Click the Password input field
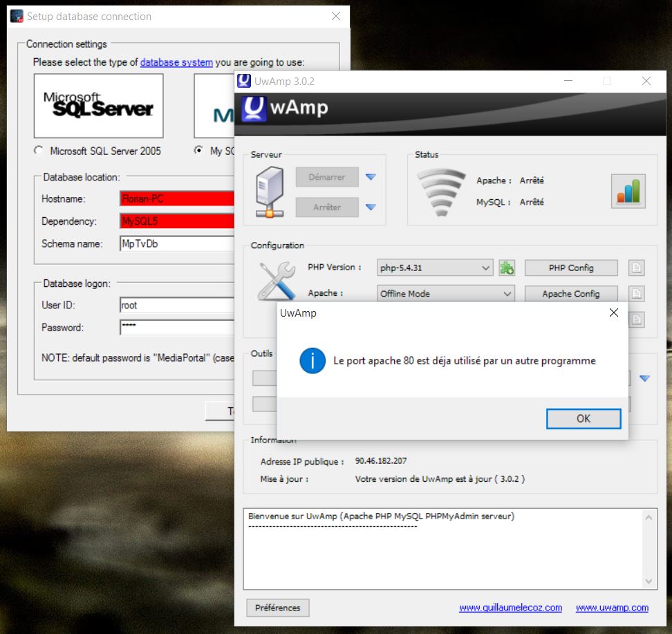 coord(177,328)
